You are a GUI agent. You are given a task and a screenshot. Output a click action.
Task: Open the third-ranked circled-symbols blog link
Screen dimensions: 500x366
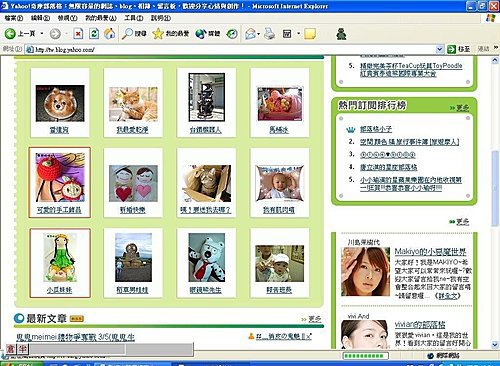click(x=387, y=154)
